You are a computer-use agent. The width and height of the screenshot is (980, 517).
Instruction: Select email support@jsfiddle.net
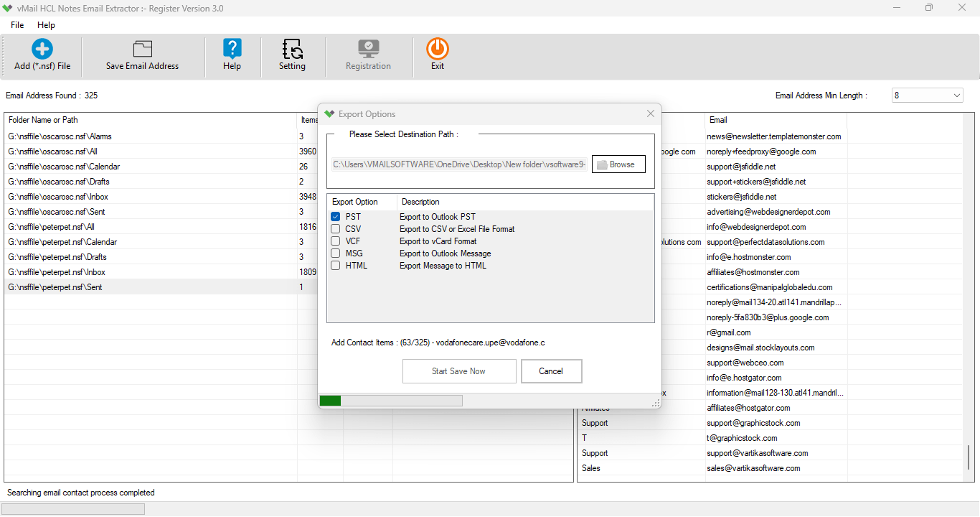[x=741, y=167]
